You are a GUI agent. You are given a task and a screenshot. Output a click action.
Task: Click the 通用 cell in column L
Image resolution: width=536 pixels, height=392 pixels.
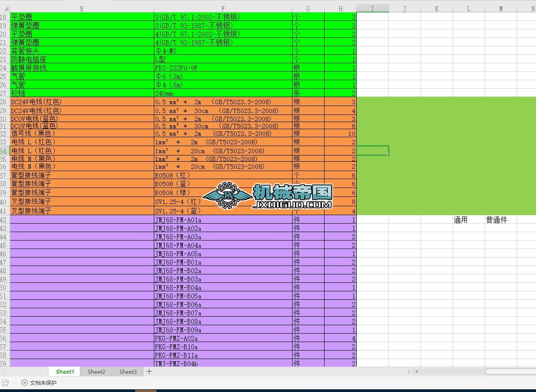pyautogui.click(x=469, y=220)
